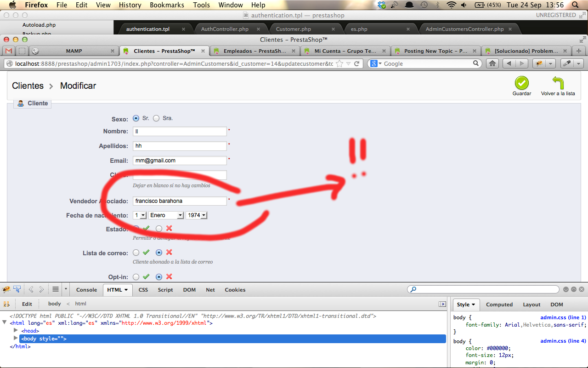This screenshot has height=368, width=588.
Task: Click the Firefox Home button
Action: point(492,63)
